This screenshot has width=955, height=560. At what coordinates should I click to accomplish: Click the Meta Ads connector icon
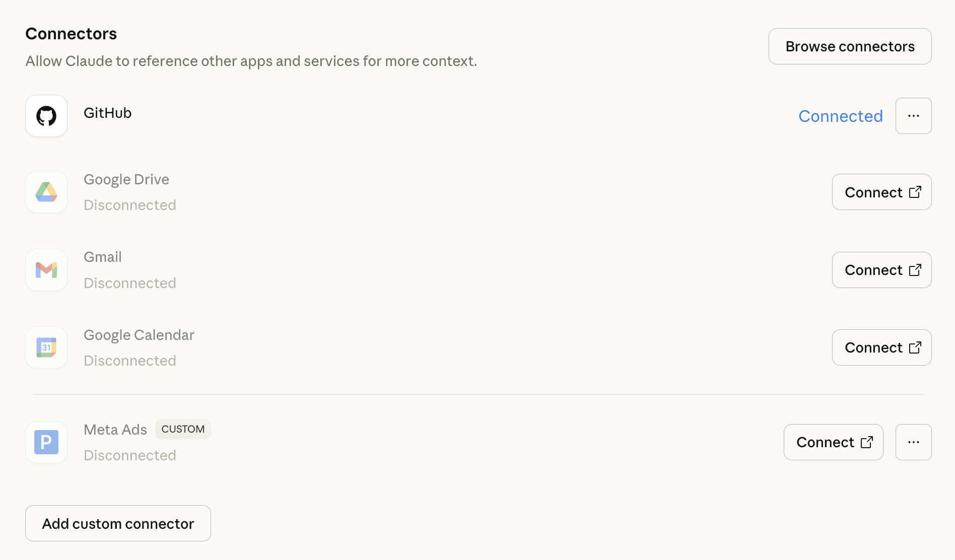click(x=46, y=442)
